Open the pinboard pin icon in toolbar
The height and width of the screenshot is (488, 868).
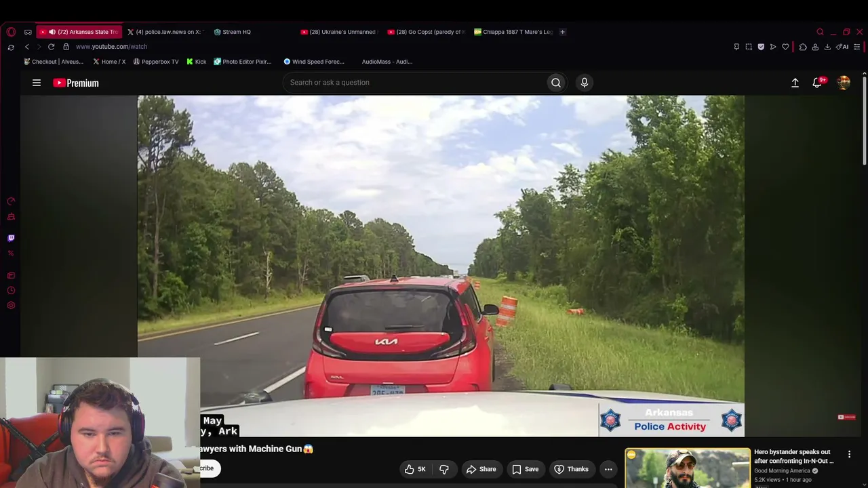click(736, 47)
